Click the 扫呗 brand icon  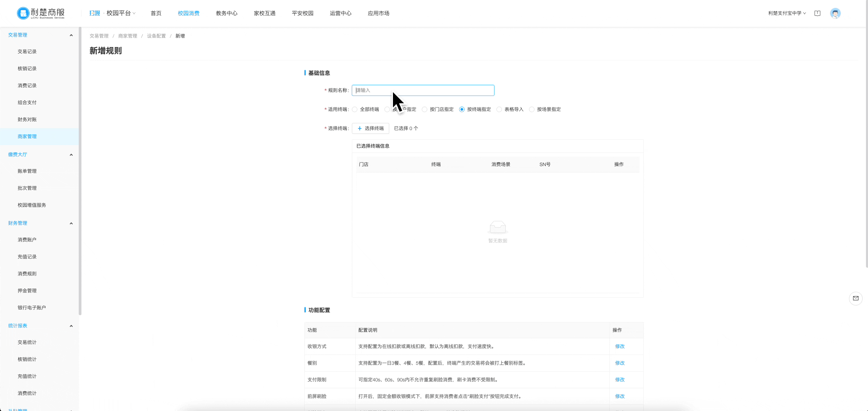pyautogui.click(x=95, y=13)
